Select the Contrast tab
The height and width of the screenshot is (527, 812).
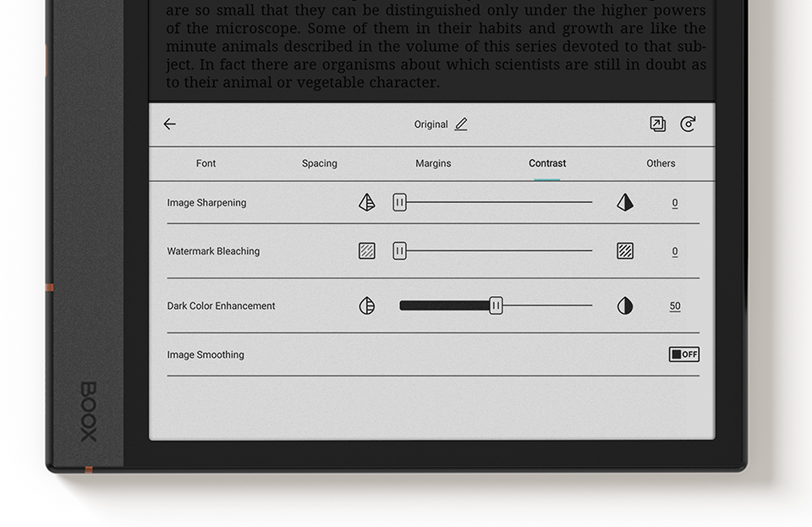point(547,163)
